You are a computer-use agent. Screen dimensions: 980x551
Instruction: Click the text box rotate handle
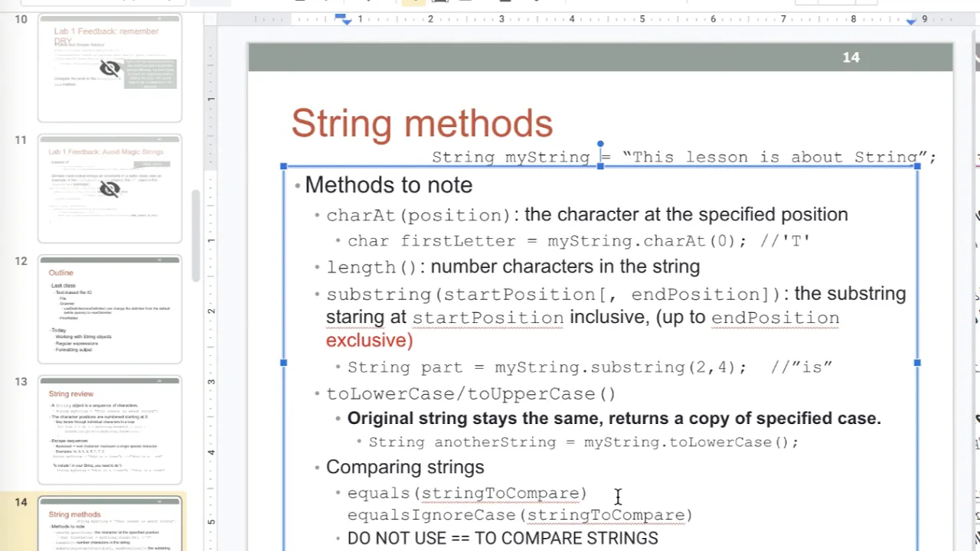[x=600, y=144]
